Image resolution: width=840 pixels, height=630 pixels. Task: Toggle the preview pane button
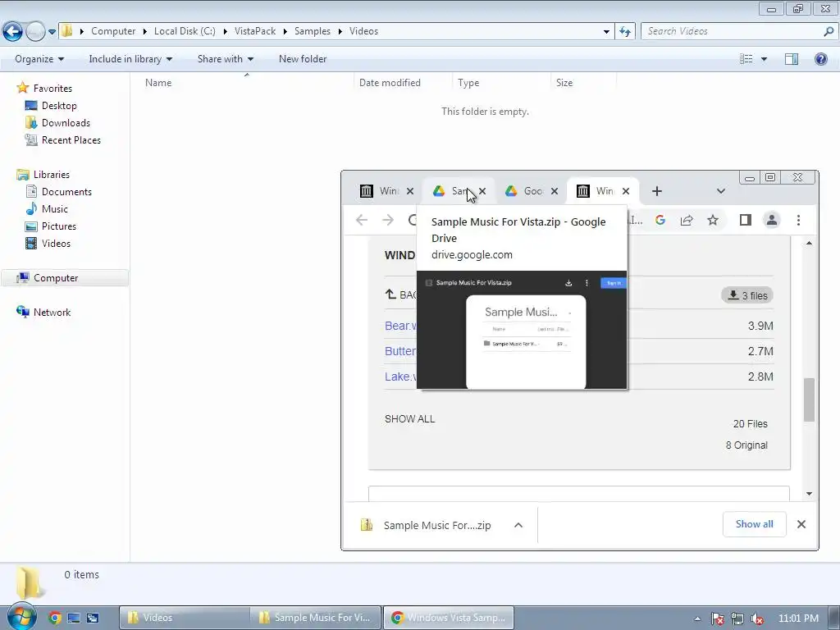pyautogui.click(x=792, y=59)
